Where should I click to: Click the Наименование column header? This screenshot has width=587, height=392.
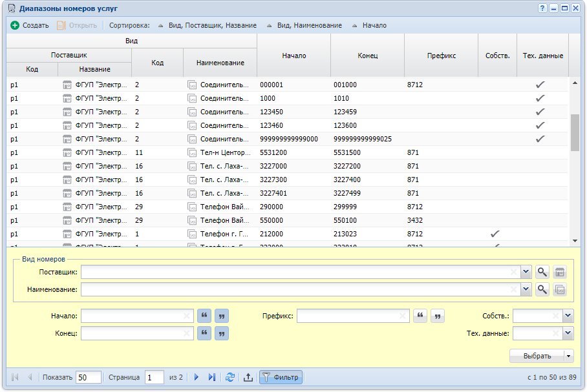tap(220, 63)
